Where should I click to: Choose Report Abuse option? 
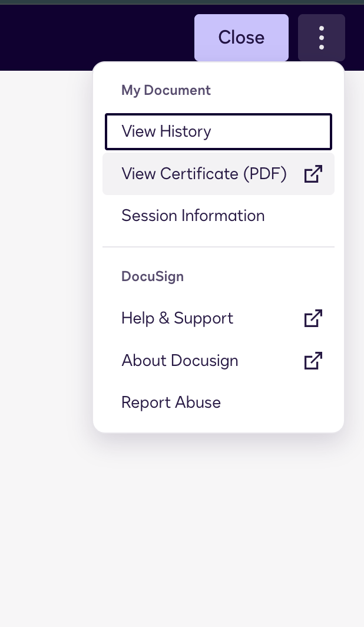pyautogui.click(x=171, y=402)
